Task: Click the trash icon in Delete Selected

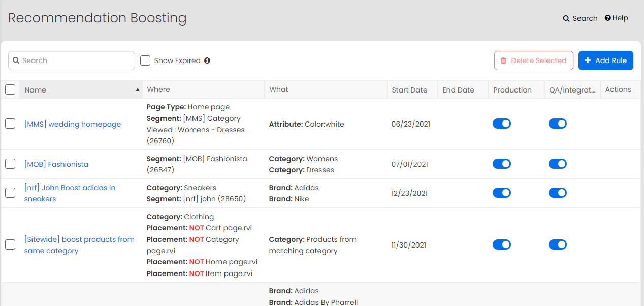Action: click(x=503, y=60)
